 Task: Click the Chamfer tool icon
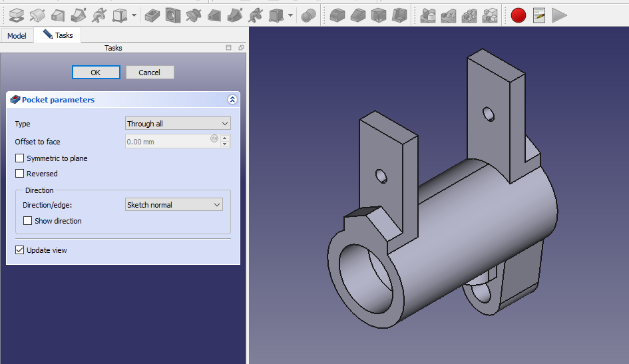358,15
